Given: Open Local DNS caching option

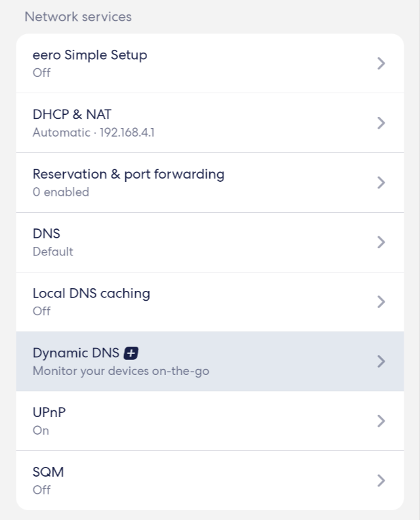Looking at the screenshot, I should point(210,302).
